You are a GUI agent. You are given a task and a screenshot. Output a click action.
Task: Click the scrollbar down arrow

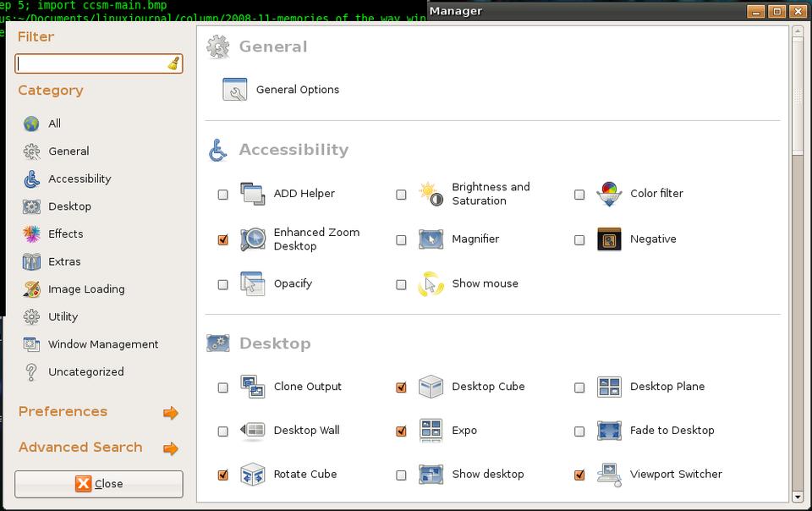[797, 497]
